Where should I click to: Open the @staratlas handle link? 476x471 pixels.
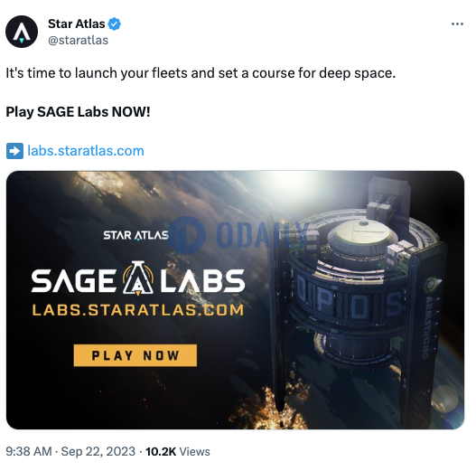pos(78,40)
